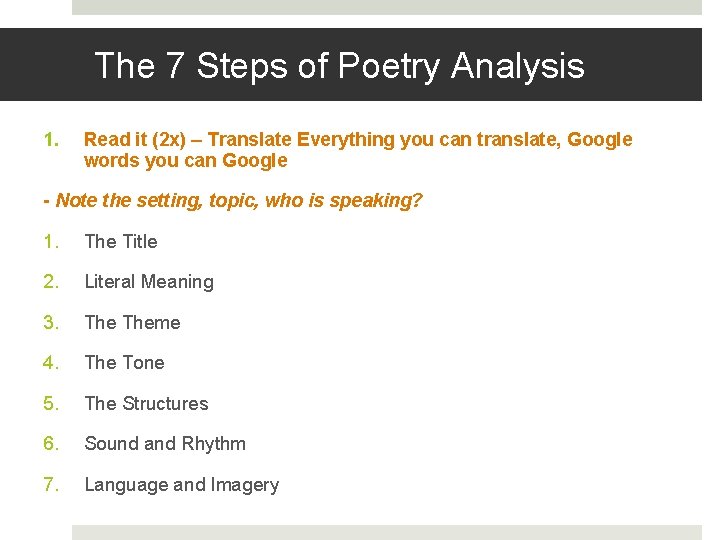
Task: Select the orange number 1 beside "Read it"
Action: pos(51,140)
